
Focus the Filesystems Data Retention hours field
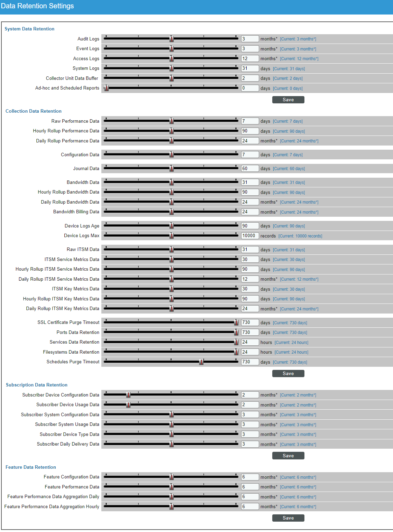coord(250,352)
